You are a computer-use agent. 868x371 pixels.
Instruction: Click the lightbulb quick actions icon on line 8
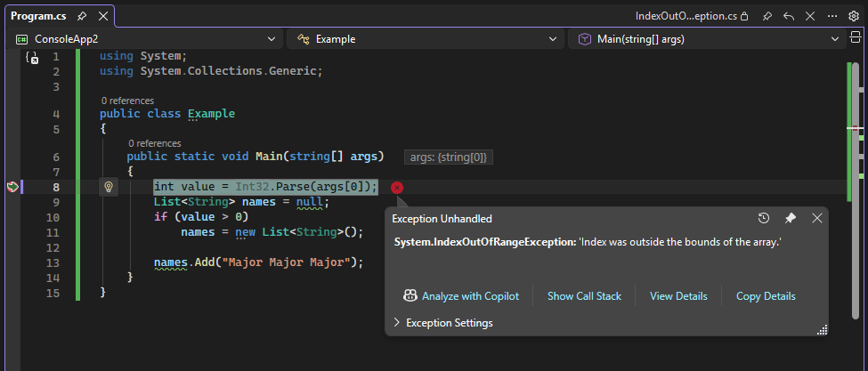(109, 187)
